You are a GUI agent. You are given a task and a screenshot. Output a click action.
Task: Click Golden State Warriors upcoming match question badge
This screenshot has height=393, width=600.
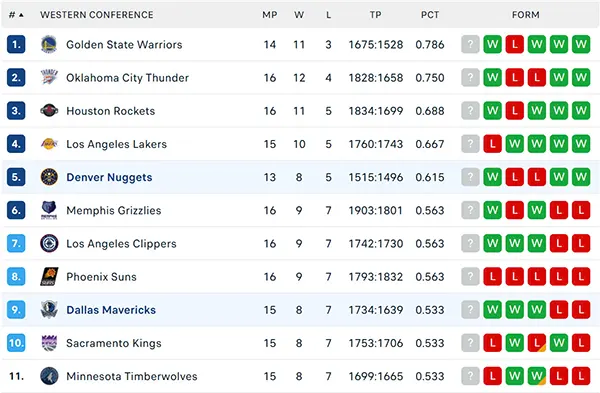[x=470, y=44]
